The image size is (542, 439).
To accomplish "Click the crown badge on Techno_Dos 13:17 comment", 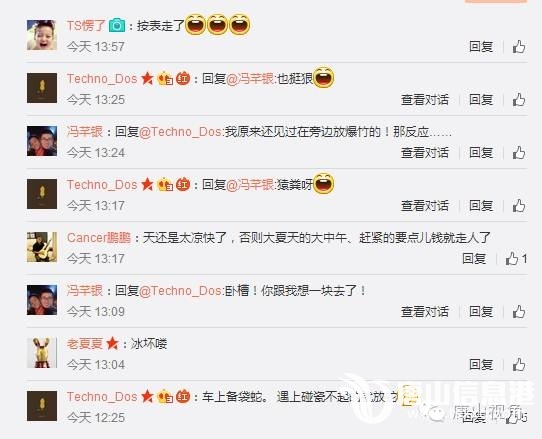I will (x=165, y=185).
